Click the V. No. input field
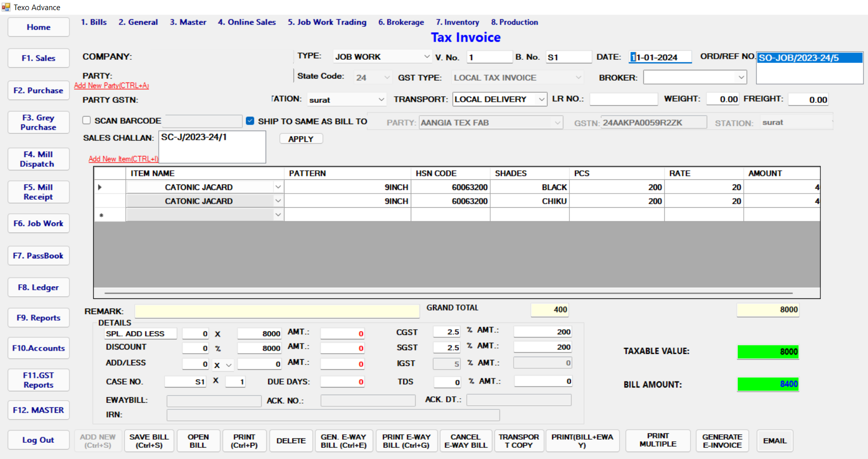This screenshot has width=868, height=459. click(489, 57)
